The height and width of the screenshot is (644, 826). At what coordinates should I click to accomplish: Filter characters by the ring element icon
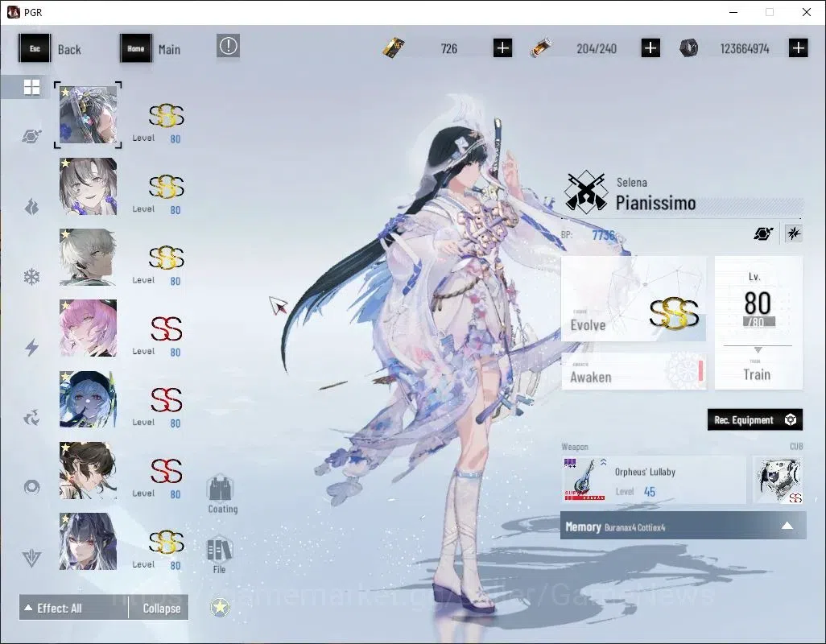click(x=31, y=486)
